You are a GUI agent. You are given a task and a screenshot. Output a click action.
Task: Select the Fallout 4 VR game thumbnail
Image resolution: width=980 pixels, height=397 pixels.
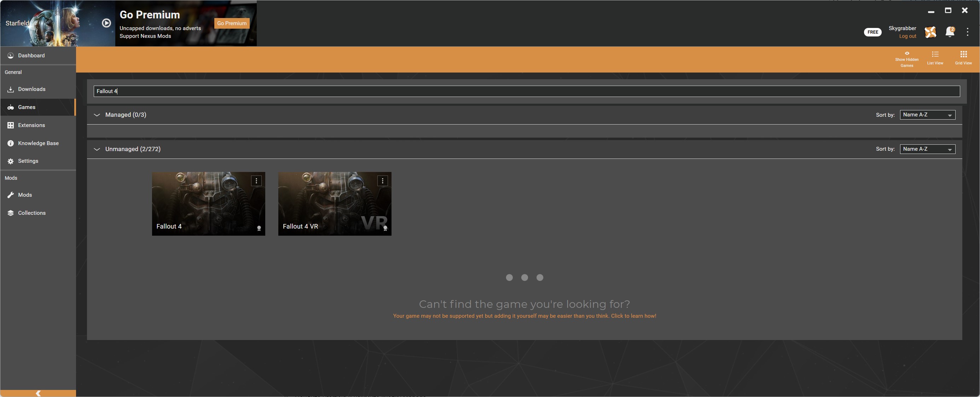point(335,204)
